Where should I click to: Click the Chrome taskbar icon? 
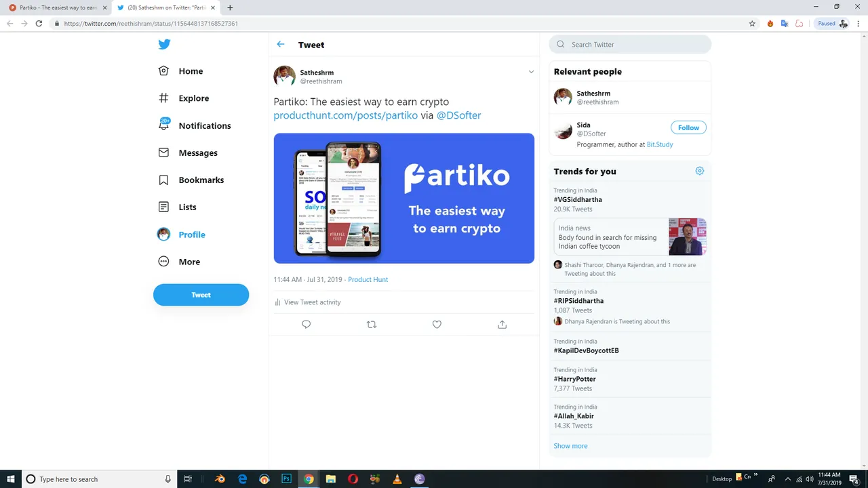[309, 479]
